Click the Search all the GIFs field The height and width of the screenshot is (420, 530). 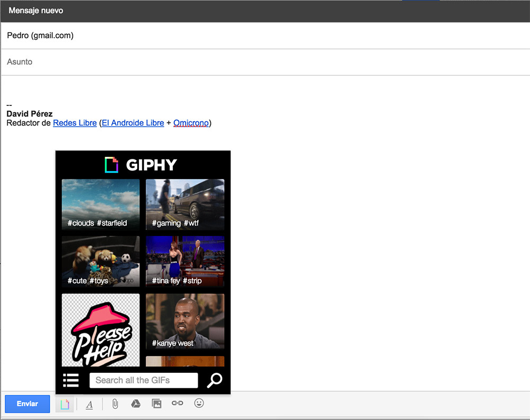[143, 380]
